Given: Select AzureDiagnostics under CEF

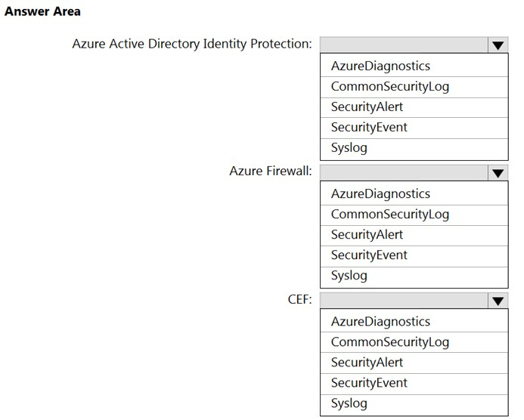Looking at the screenshot, I should [380, 321].
